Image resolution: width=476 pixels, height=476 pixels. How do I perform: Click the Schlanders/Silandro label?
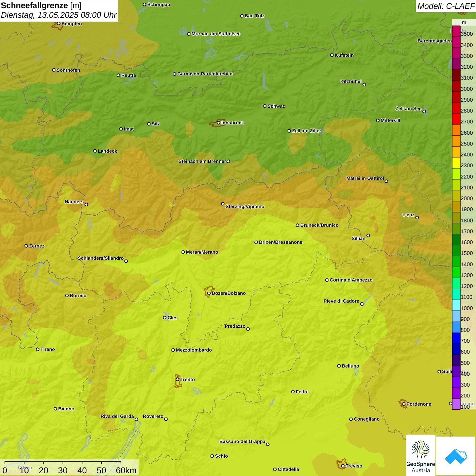[101, 258]
